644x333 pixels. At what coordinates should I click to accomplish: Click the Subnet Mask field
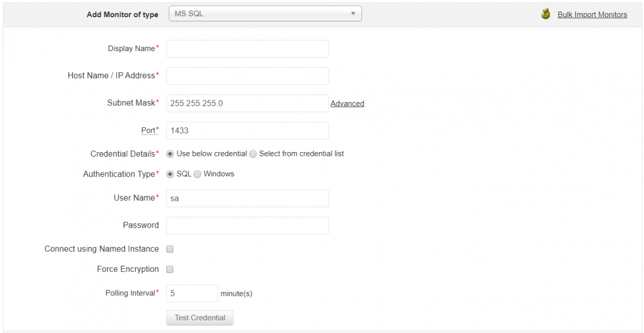click(248, 103)
